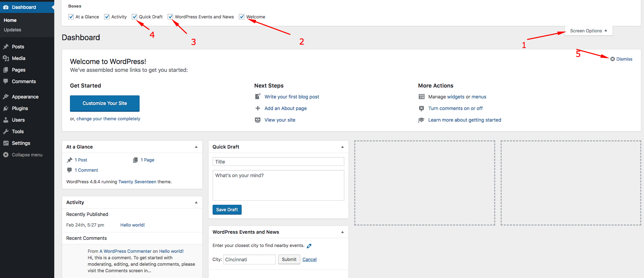Click the Users menu label

point(18,120)
